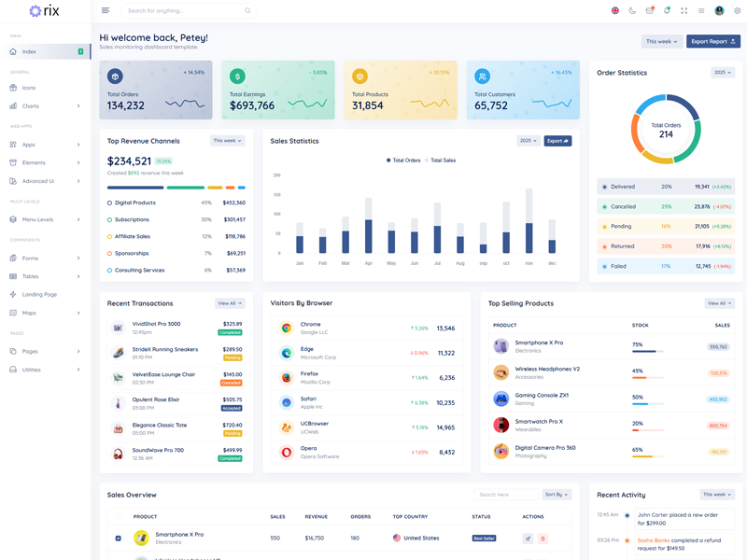Uncheck the Smartphone X Pro row checkbox

118,539
